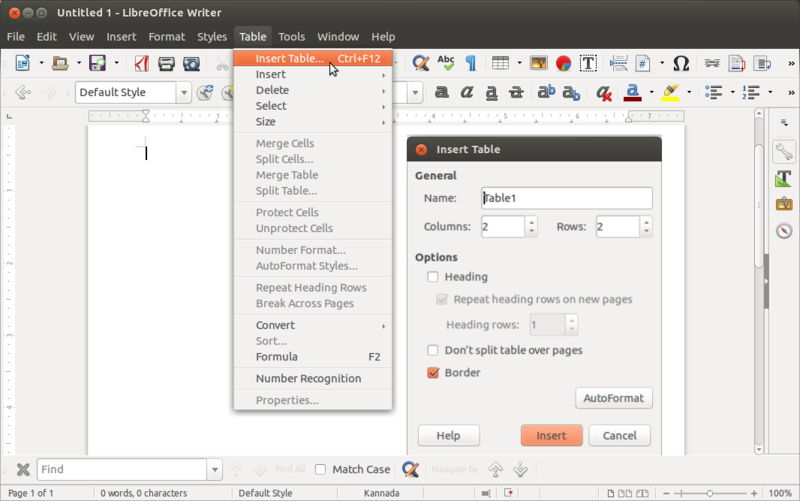Viewport: 800px width, 501px height.
Task: Insert special character Omega icon
Action: click(681, 63)
